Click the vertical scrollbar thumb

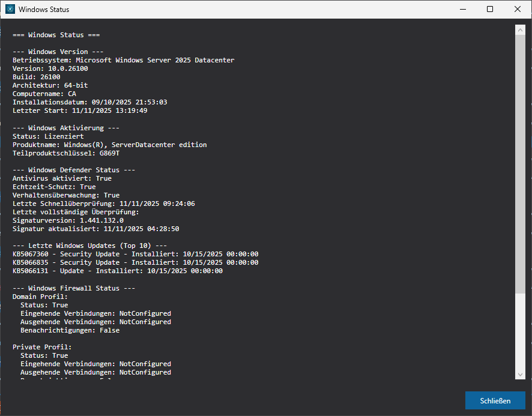tap(520, 162)
